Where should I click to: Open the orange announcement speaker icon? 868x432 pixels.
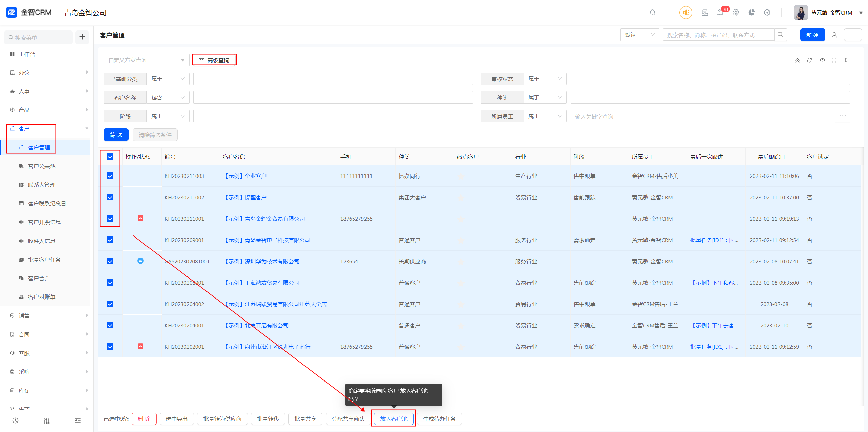(x=686, y=13)
